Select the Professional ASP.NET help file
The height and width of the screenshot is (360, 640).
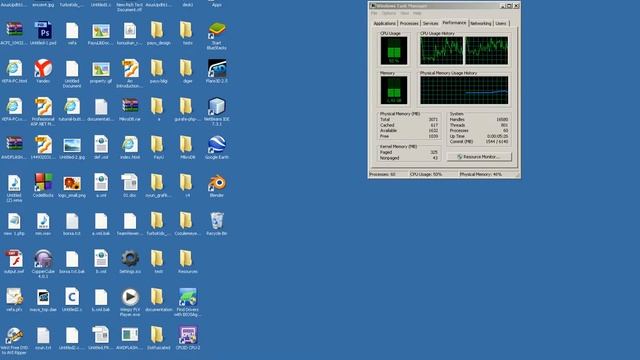43,111
